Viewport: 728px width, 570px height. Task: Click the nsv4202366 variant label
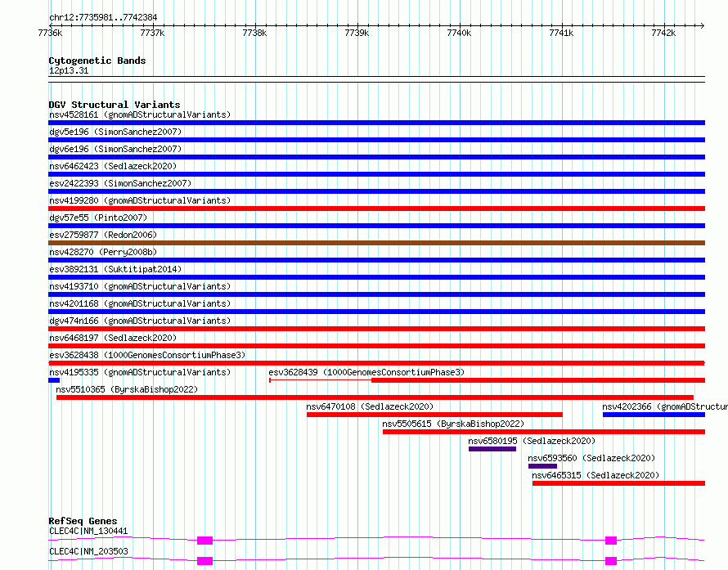pos(664,406)
